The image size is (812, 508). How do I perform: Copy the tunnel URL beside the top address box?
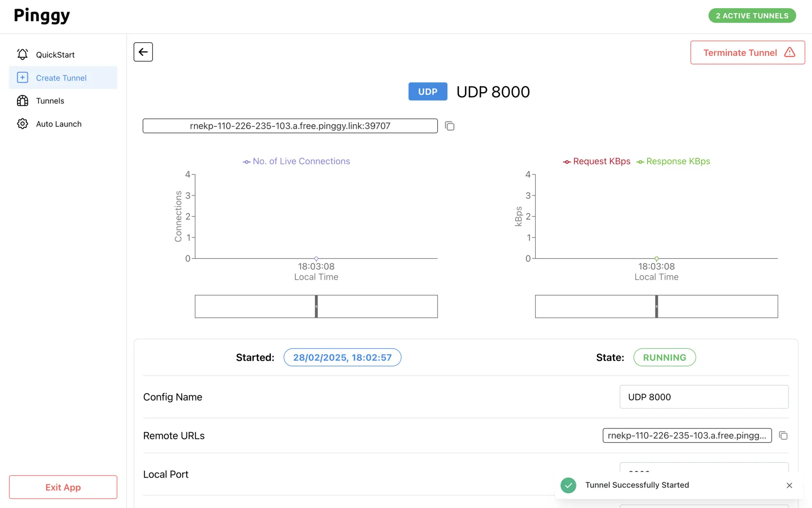click(450, 126)
